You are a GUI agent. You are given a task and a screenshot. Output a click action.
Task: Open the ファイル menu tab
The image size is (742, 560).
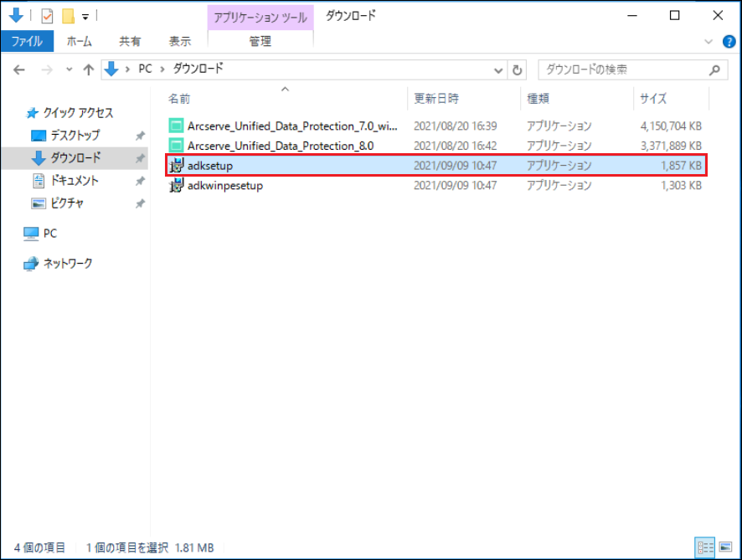coord(27,42)
